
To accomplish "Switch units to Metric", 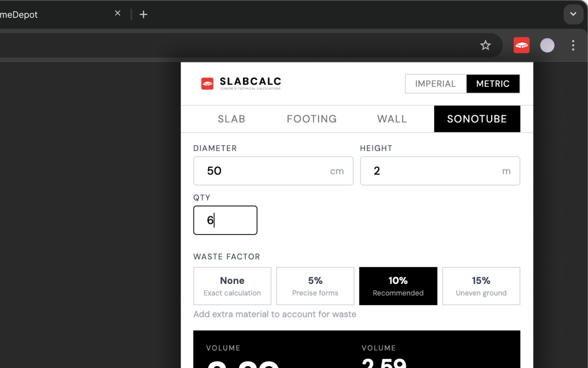I will [x=493, y=84].
